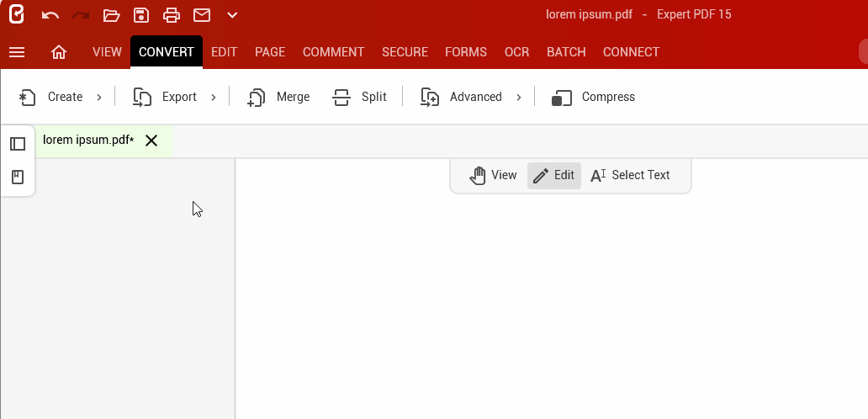Click the Create label
868x419 pixels.
(66, 97)
